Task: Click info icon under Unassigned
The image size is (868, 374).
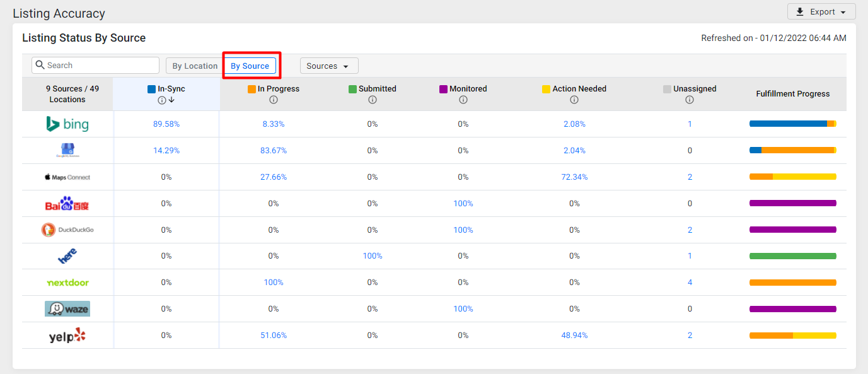Action: pos(690,100)
